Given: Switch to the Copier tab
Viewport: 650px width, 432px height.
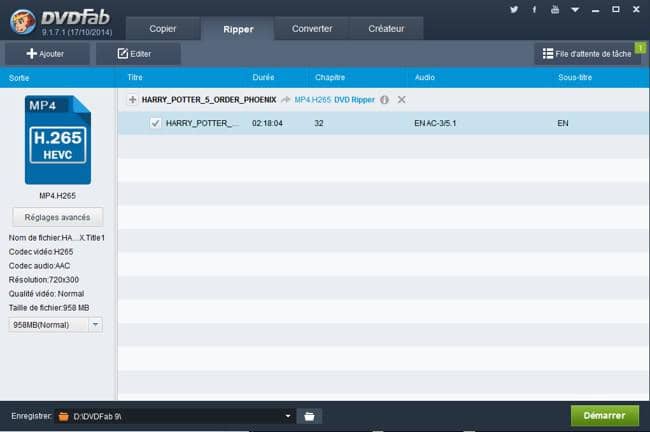Looking at the screenshot, I should click(x=162, y=28).
